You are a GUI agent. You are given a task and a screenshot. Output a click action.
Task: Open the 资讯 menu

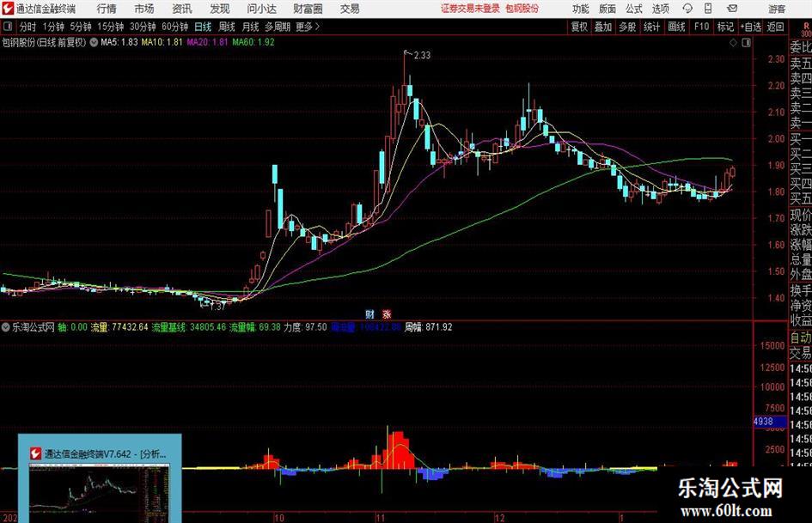click(182, 9)
